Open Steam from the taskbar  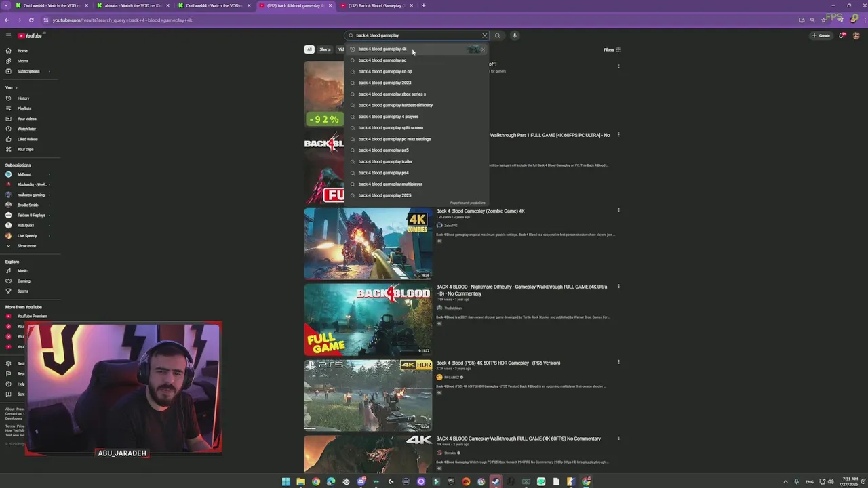pyautogui.click(x=496, y=481)
